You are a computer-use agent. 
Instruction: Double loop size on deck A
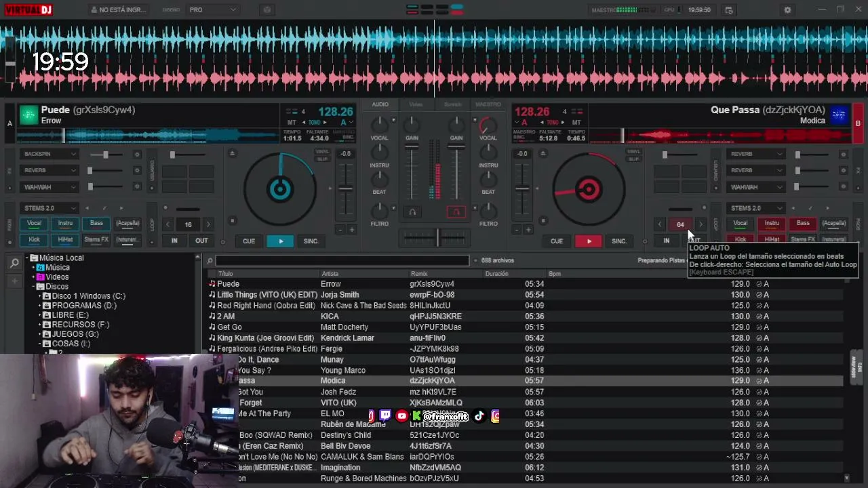point(208,224)
